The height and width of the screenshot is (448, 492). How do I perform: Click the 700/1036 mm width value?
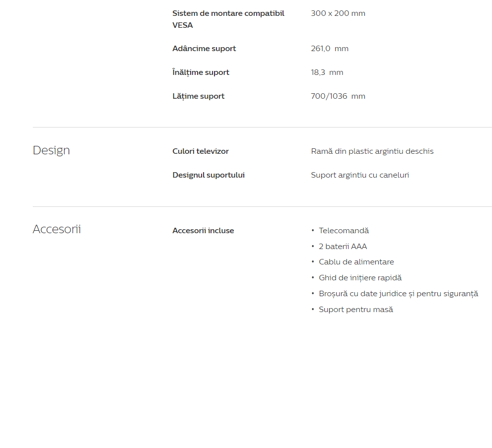tap(338, 96)
